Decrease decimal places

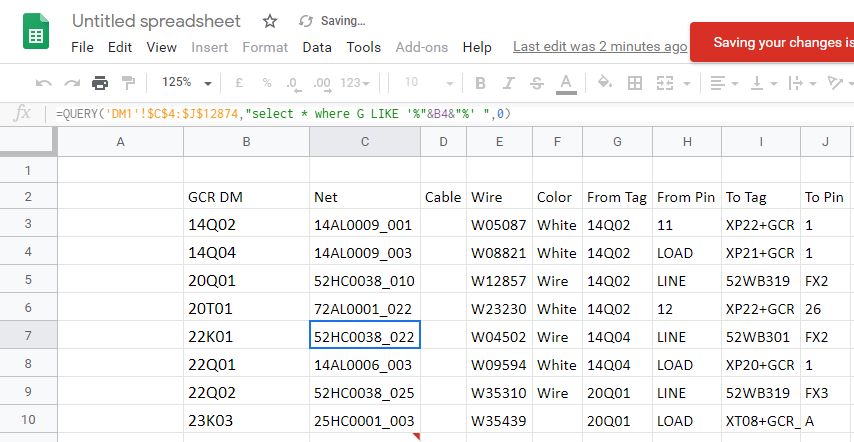[x=293, y=83]
